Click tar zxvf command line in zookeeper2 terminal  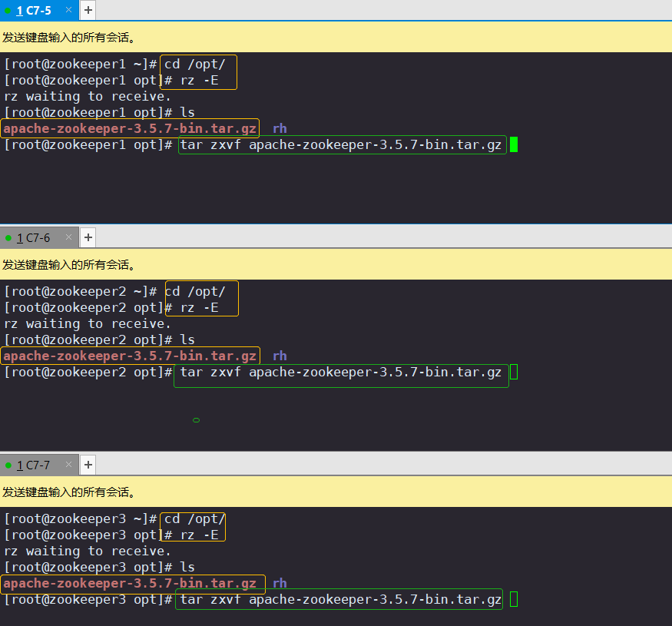tap(341, 373)
